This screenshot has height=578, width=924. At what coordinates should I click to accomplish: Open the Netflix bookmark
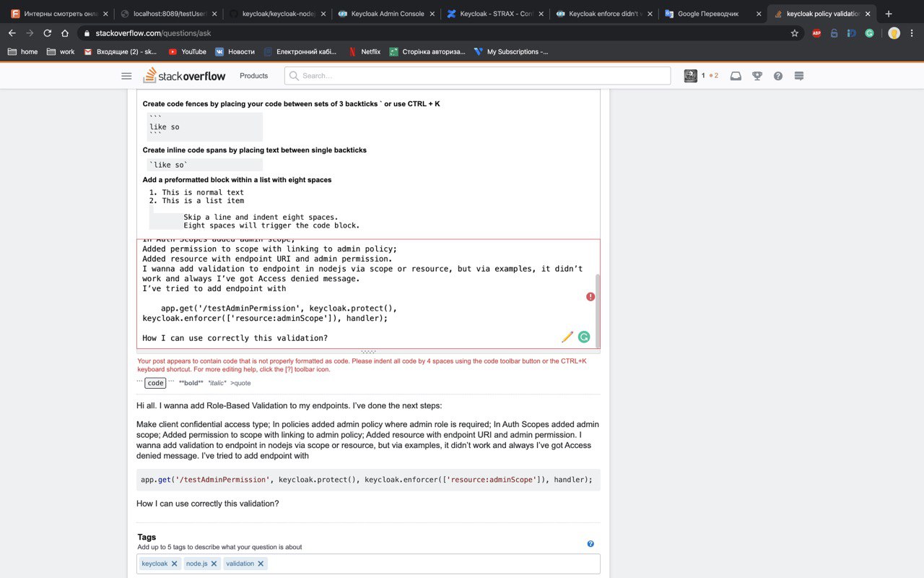364,51
